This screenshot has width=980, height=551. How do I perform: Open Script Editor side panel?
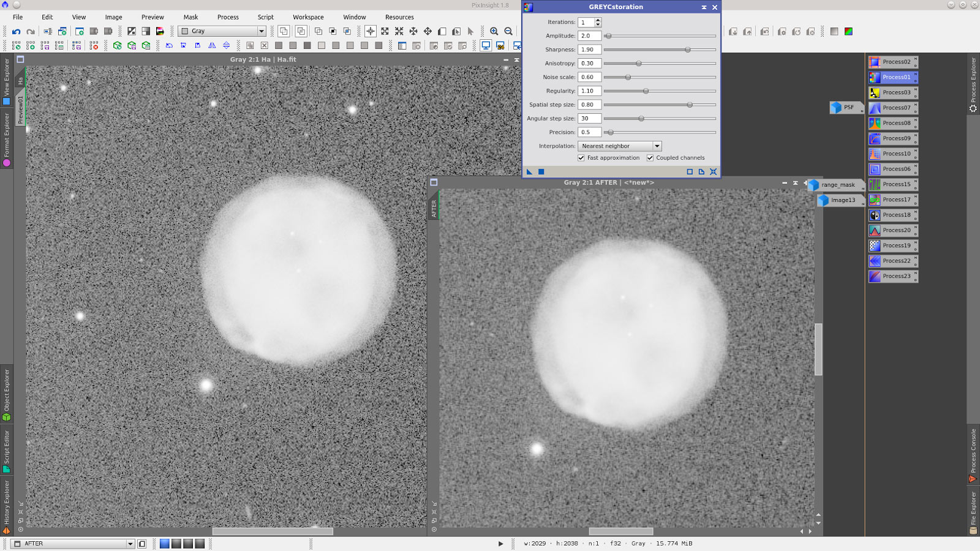(x=7, y=451)
